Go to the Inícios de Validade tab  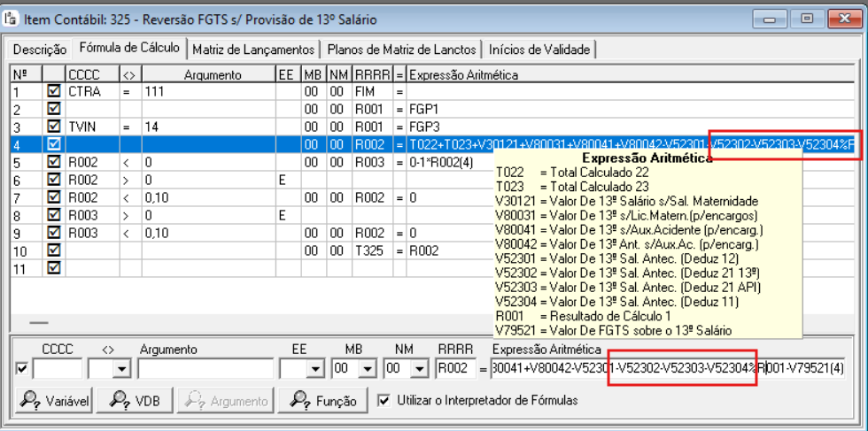pos(540,50)
